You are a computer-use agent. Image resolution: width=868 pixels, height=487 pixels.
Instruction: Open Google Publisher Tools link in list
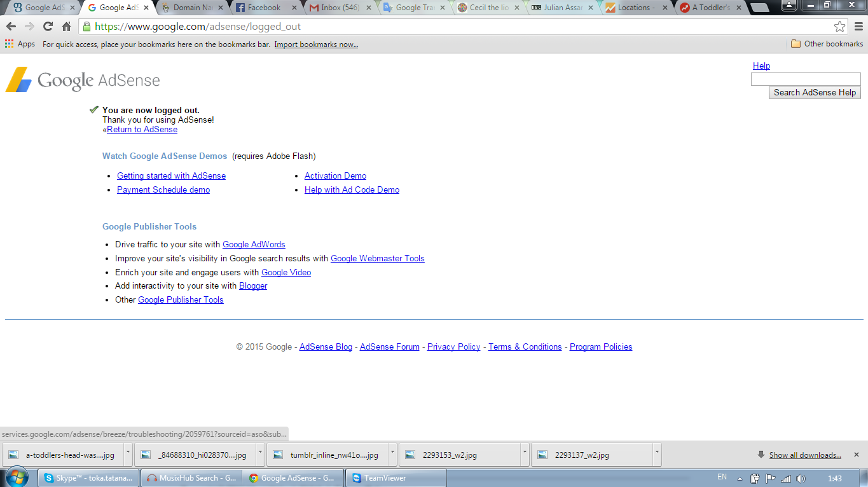tap(181, 299)
